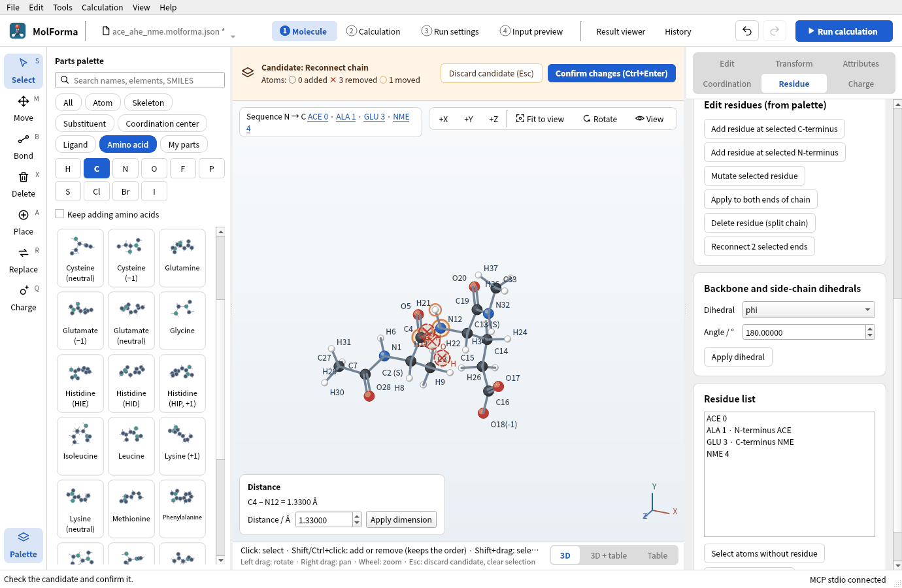The height and width of the screenshot is (588, 902).
Task: Switch viewer to 3D mode
Action: click(x=565, y=555)
